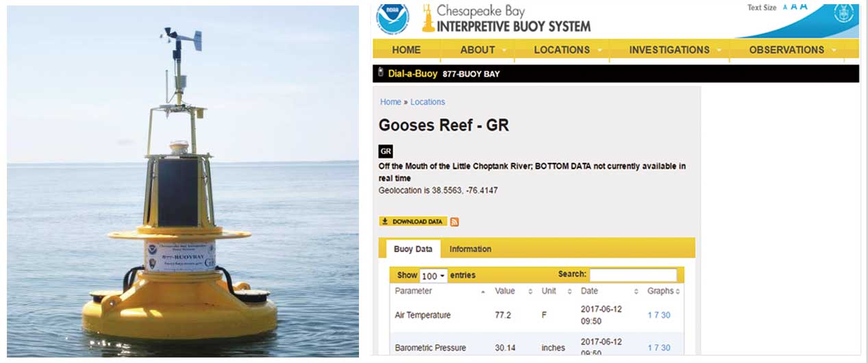This screenshot has height=363, width=868.
Task: Select the smallest text size A
Action: (785, 8)
